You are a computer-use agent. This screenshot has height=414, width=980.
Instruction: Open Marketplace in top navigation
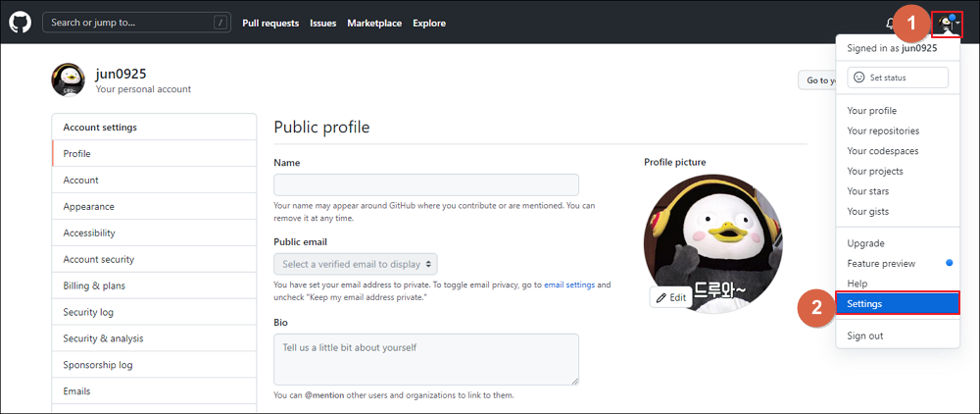374,24
